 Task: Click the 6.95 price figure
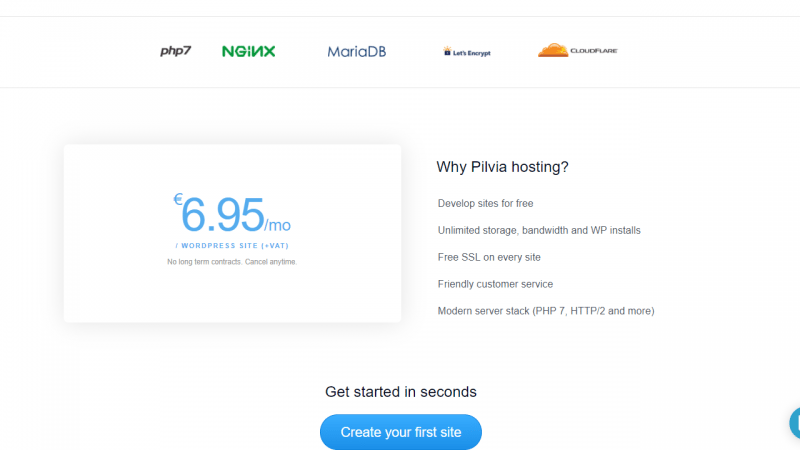tap(223, 215)
